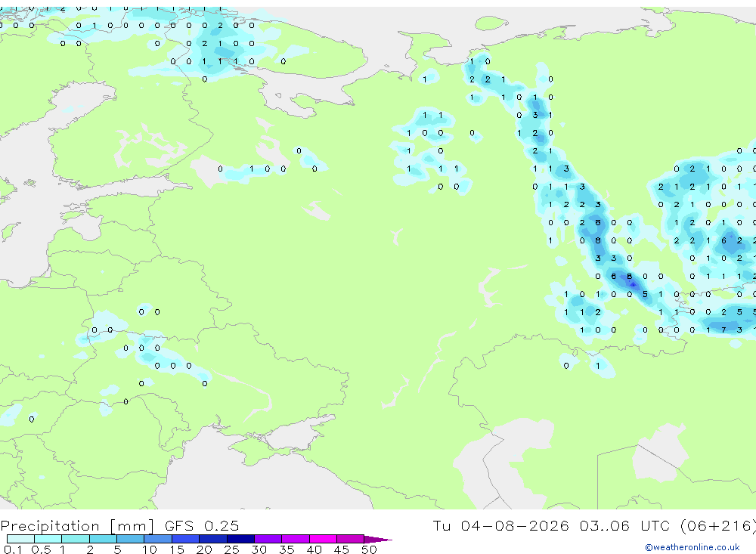756x554 pixels.
Task: Pick the 5–10 mm legend swatch
Action: pyautogui.click(x=130, y=539)
